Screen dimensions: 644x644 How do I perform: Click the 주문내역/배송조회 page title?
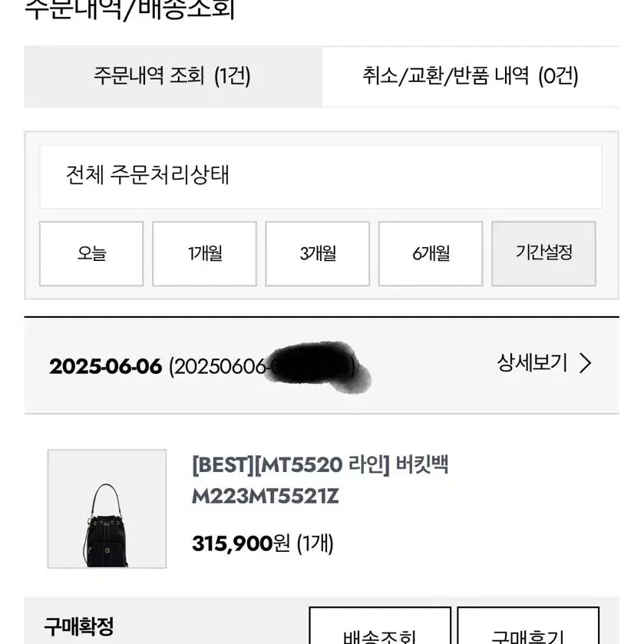pos(130,7)
